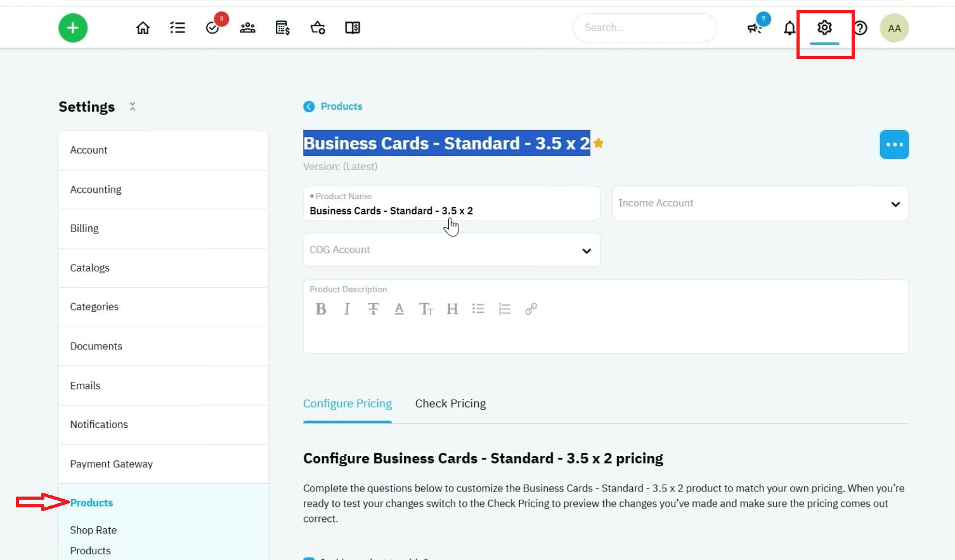The height and width of the screenshot is (560, 955).
Task: Open the three-dots more actions button
Action: coord(894,145)
